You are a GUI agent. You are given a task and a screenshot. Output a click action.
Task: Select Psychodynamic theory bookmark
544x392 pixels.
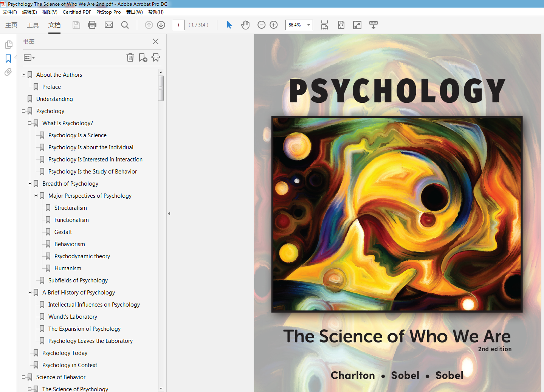tap(82, 256)
